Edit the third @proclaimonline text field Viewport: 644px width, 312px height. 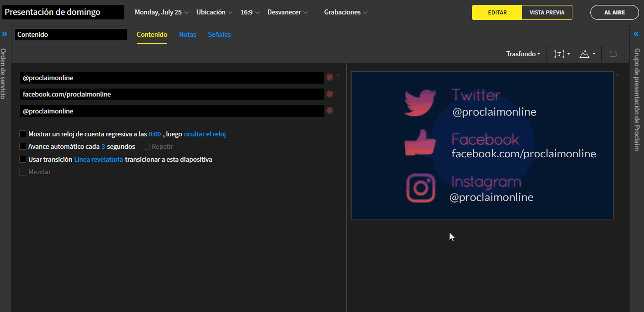point(172,111)
